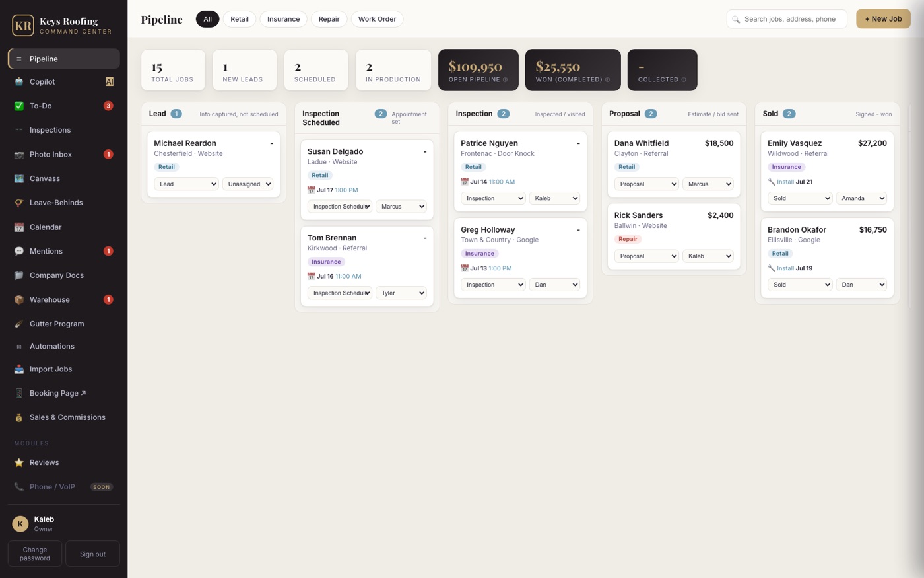Click the Inspections sidebar icon
This screenshot has width=924, height=578.
click(19, 130)
